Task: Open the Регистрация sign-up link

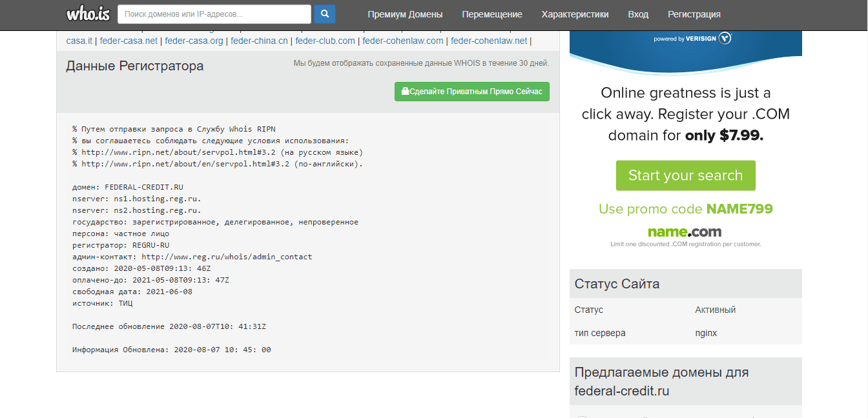Action: click(x=694, y=14)
